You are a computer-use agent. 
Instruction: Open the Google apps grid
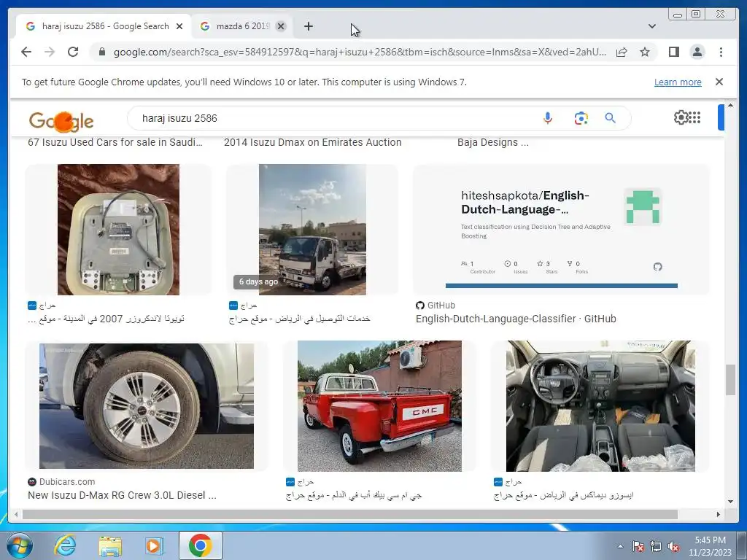tap(694, 117)
